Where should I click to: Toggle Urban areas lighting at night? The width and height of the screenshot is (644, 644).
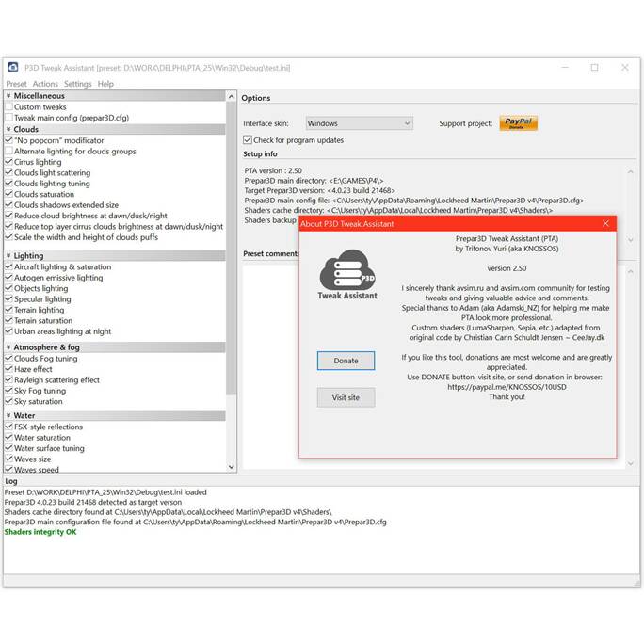click(x=9, y=331)
